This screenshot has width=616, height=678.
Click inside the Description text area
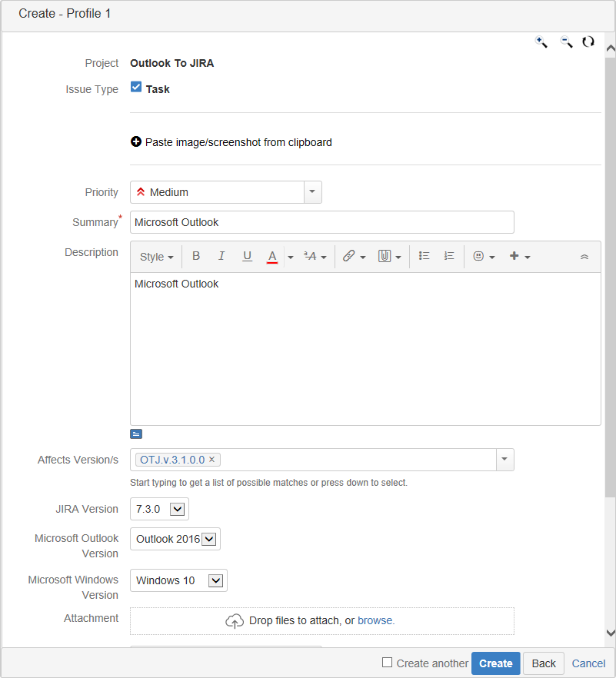coord(365,349)
